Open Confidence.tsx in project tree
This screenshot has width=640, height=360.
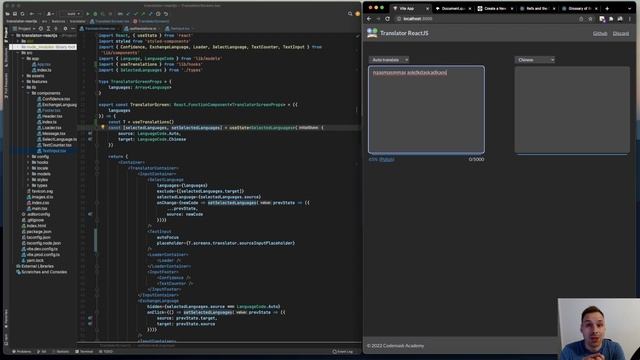tap(53, 99)
